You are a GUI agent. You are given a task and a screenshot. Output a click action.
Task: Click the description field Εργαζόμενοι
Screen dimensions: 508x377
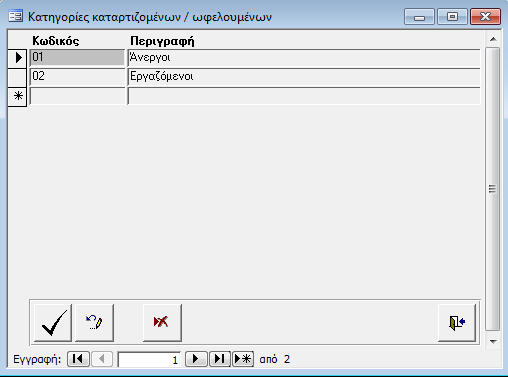(x=304, y=77)
